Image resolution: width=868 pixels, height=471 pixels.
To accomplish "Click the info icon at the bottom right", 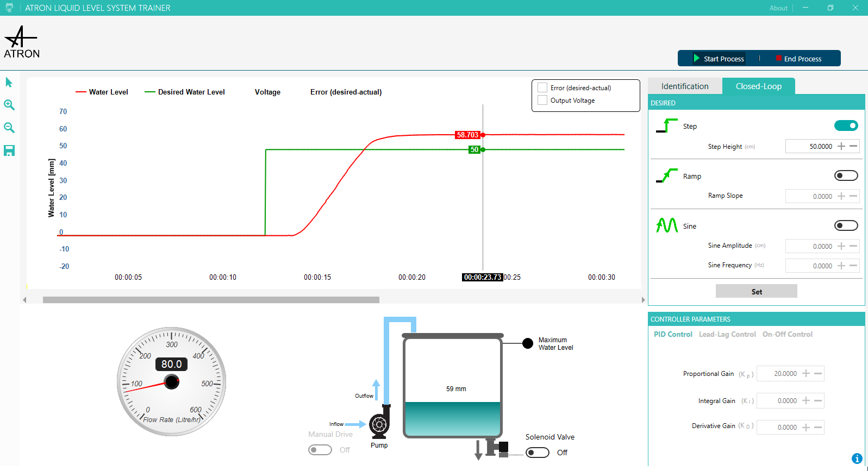I will [857, 459].
